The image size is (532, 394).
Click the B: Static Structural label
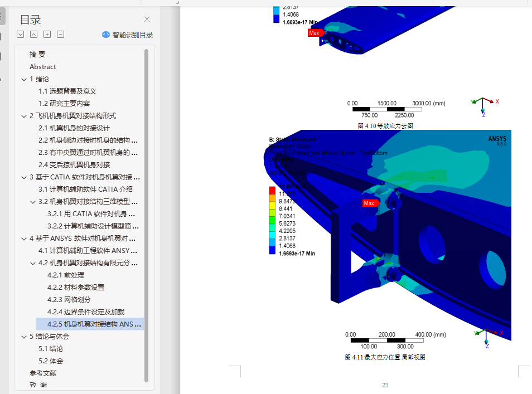(x=292, y=139)
